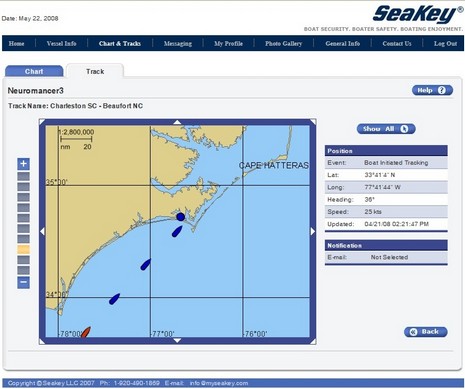
Task: Pan chart diagonally using bottom-right corner arrow
Action: 313,341
